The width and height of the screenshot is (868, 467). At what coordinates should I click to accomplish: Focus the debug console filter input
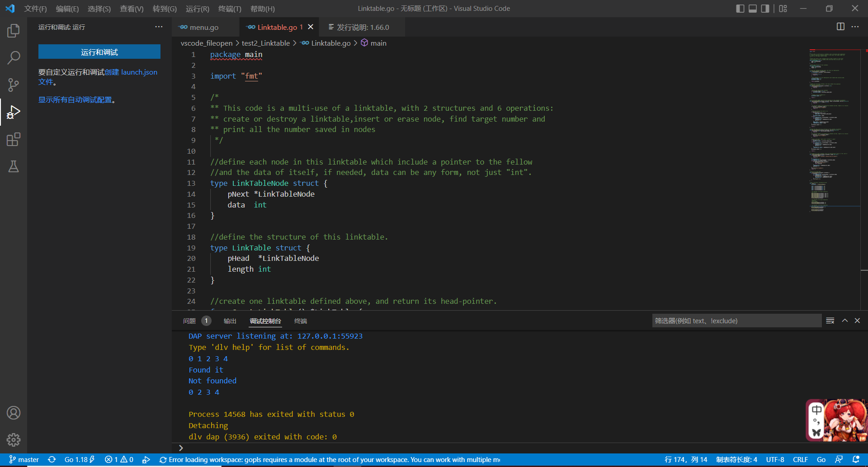[736, 321]
